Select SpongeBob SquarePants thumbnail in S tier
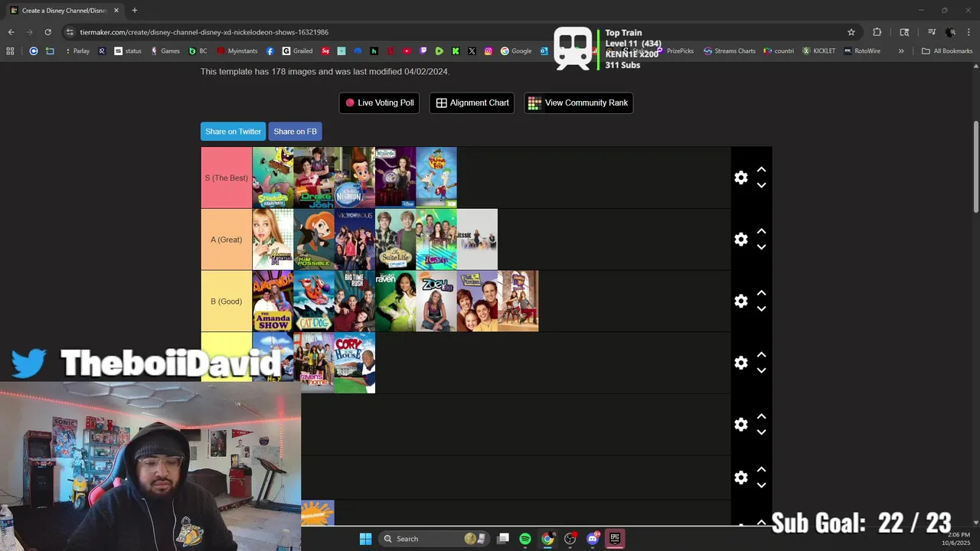Screen dimensions: 980x551 point(273,178)
